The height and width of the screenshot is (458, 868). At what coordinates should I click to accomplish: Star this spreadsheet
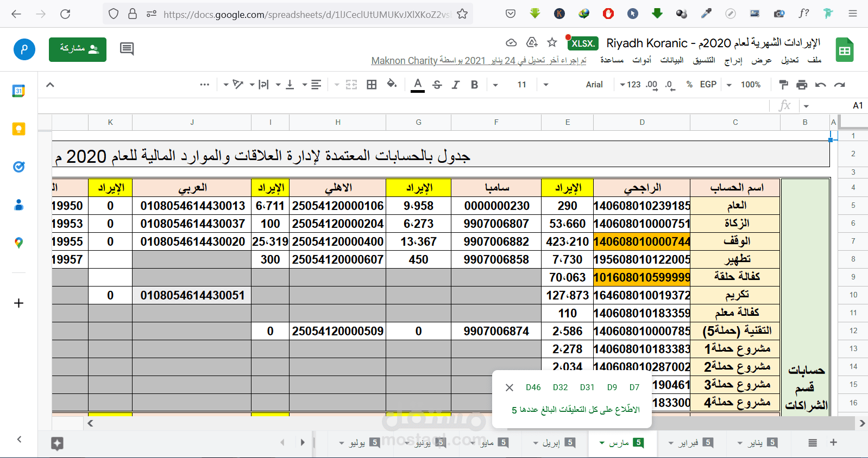click(552, 42)
